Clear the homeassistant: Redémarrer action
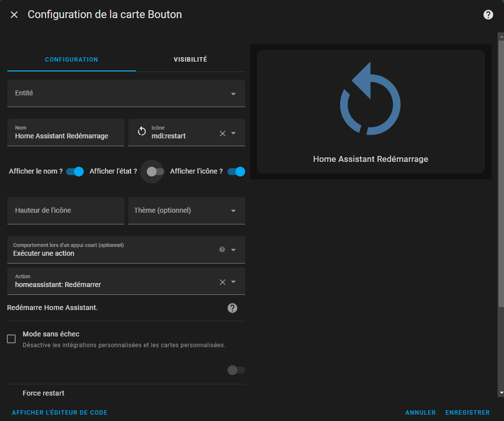 pos(223,282)
